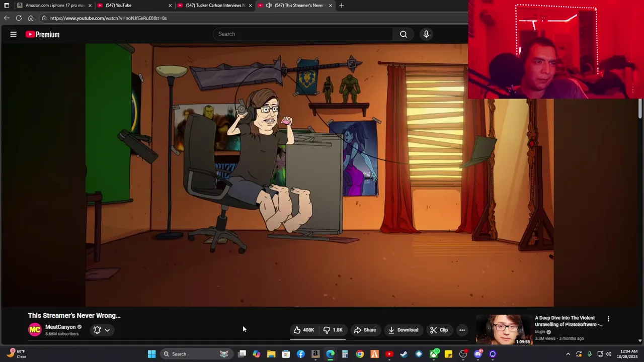Click the search magnifier button
The image size is (644, 362).
coord(404,34)
